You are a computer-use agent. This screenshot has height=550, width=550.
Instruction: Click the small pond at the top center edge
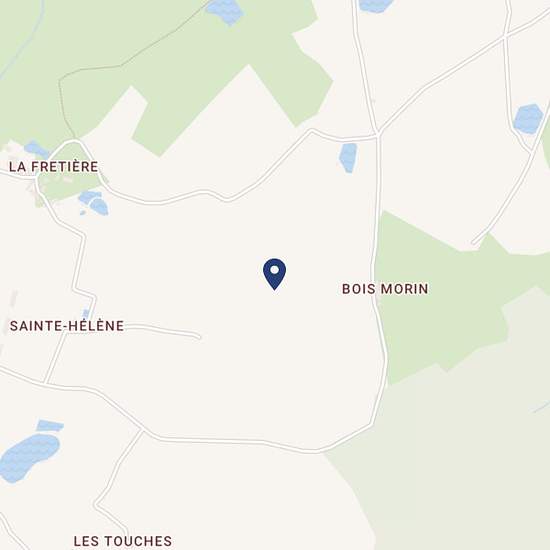pyautogui.click(x=225, y=11)
